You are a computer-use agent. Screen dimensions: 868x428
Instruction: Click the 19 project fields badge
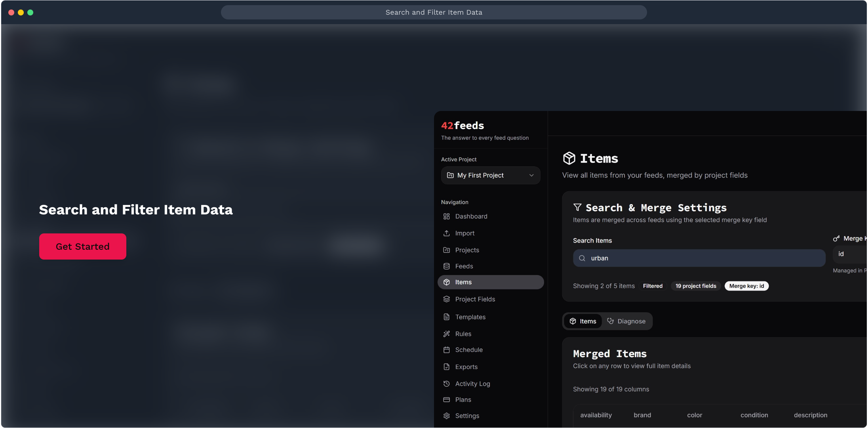click(x=695, y=286)
